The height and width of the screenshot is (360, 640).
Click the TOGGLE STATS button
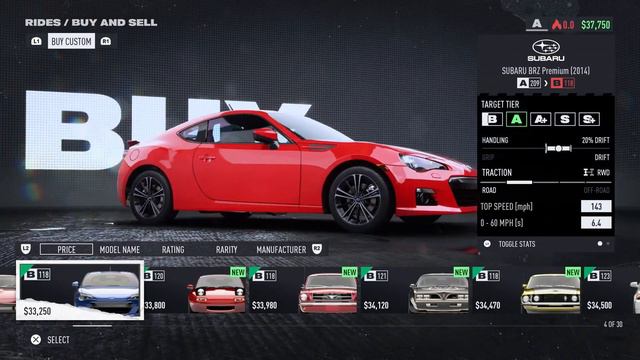517,244
